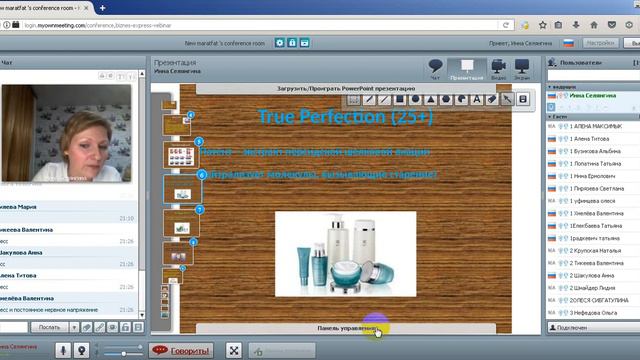Click chat eye icon next to link icon

112,327
